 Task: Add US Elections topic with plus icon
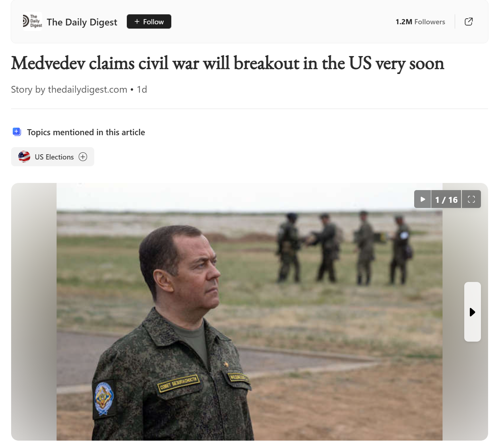[x=83, y=157]
